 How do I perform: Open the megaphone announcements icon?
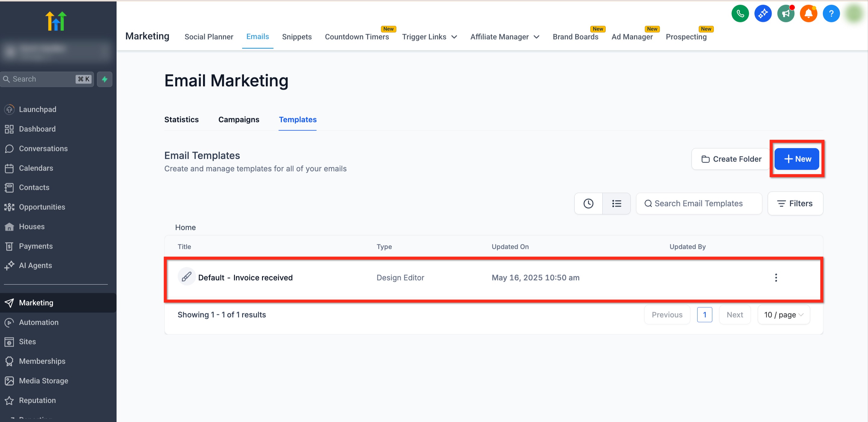[x=785, y=14]
